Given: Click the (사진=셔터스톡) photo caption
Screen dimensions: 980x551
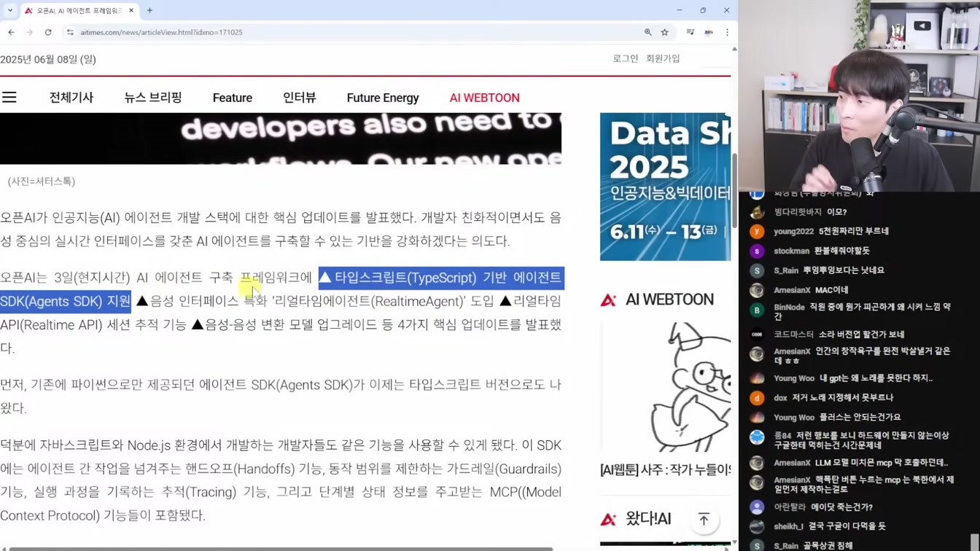Looking at the screenshot, I should pos(42,181).
